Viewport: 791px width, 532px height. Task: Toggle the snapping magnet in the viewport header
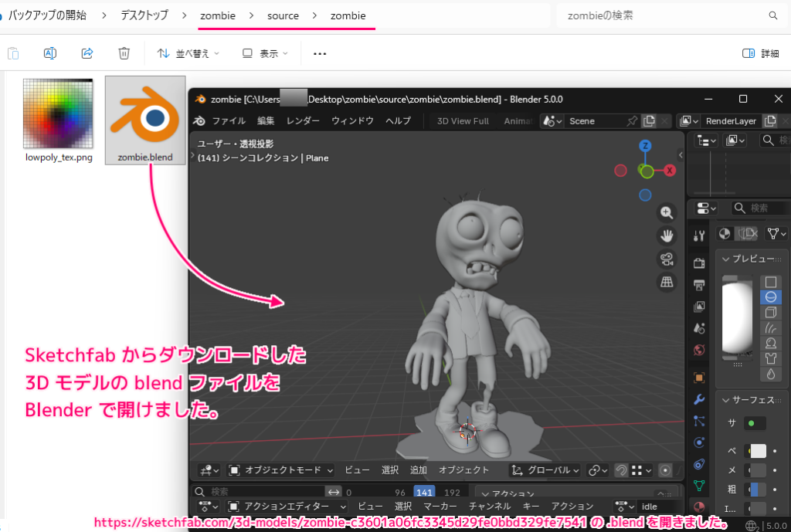click(621, 469)
